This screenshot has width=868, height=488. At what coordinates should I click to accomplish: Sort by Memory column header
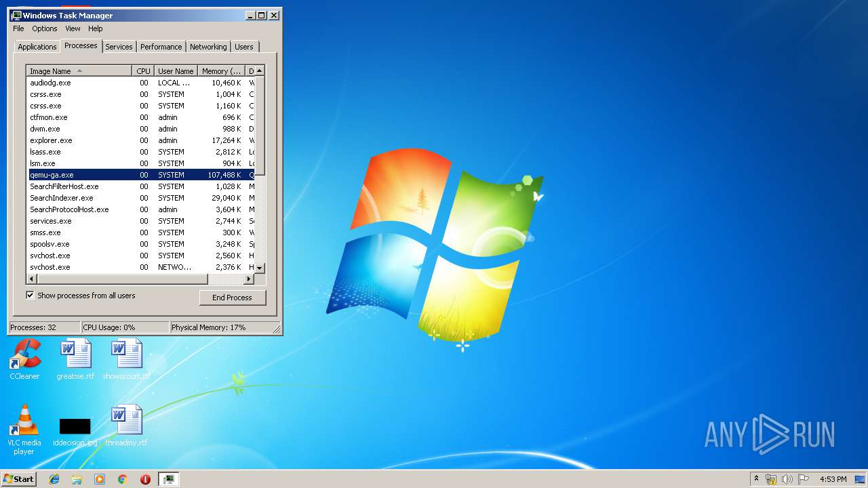click(222, 71)
